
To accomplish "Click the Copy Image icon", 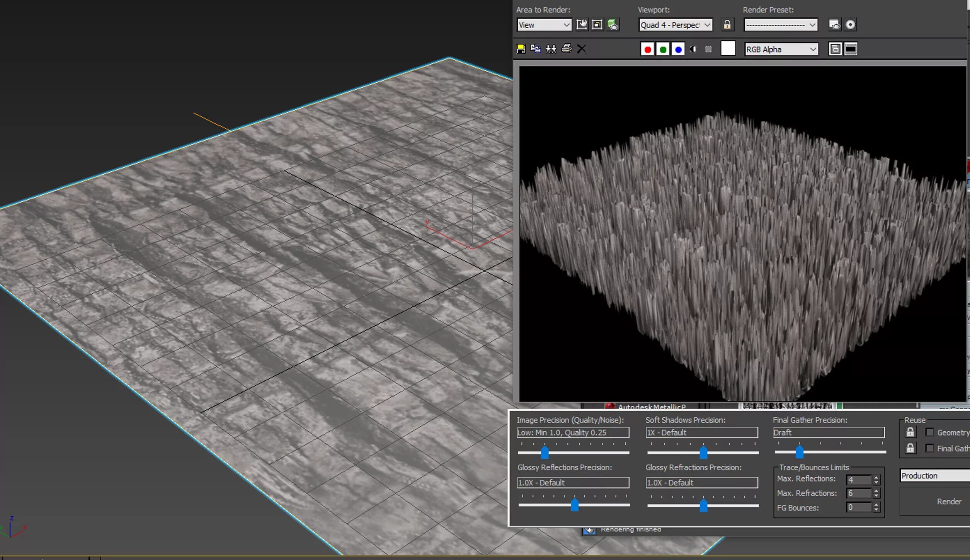I will 536,49.
